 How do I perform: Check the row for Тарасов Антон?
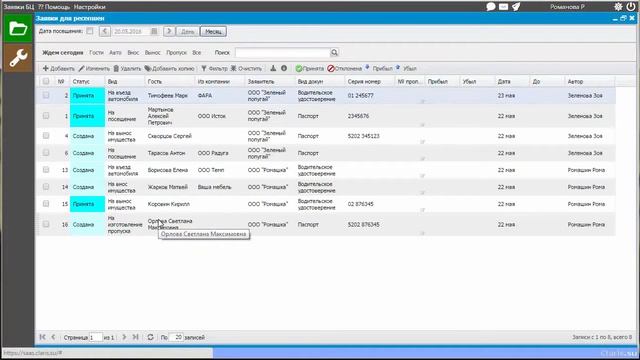pyautogui.click(x=46, y=153)
